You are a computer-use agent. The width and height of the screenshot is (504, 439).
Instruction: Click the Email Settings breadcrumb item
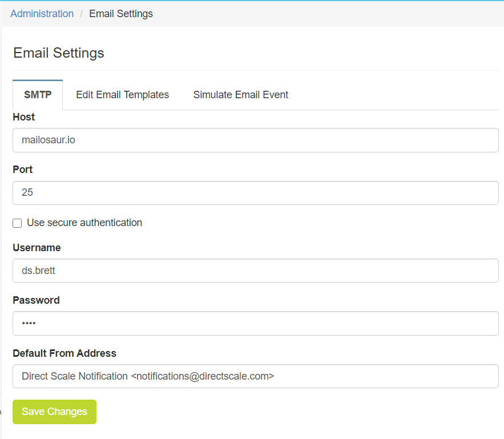121,14
